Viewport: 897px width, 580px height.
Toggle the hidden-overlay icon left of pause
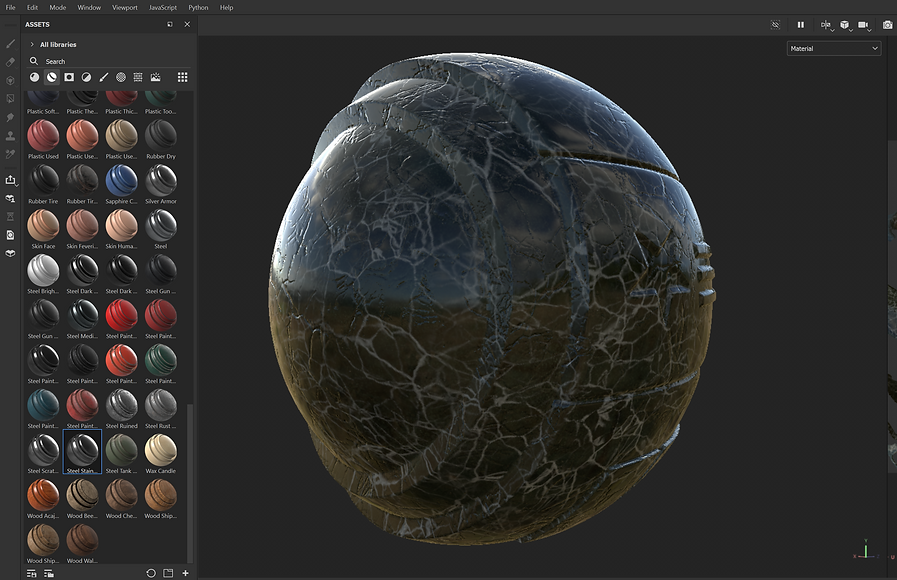click(775, 25)
